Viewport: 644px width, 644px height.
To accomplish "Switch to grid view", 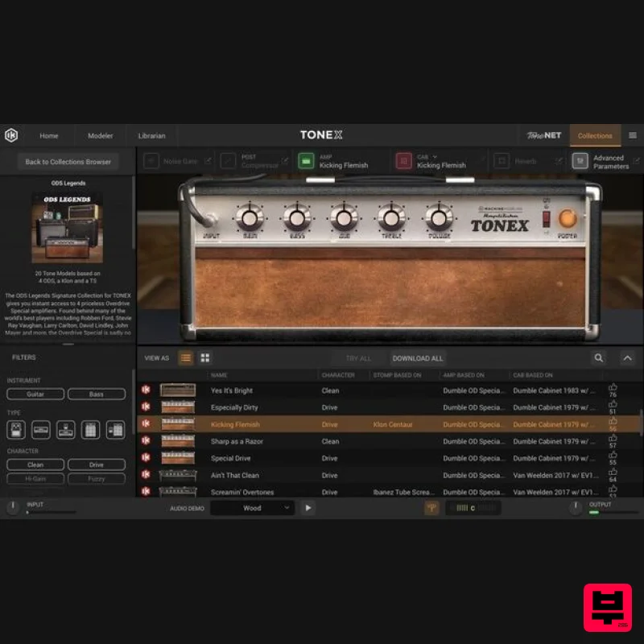I will pos(205,358).
